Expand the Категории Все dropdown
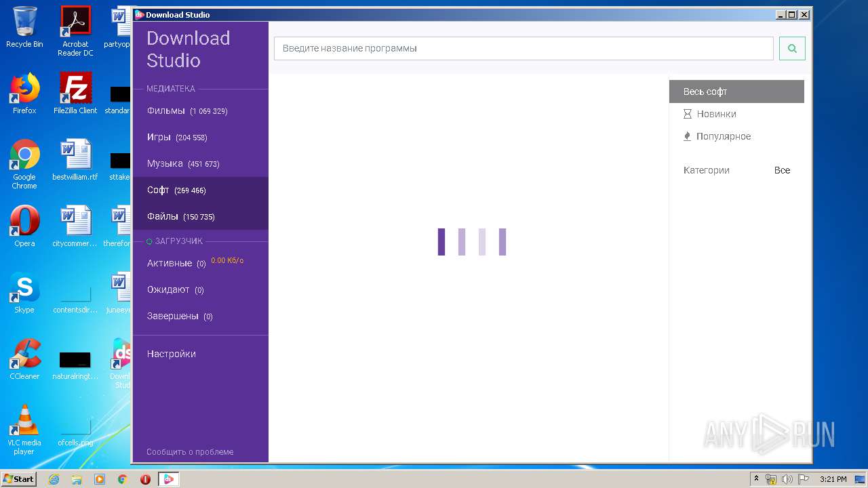This screenshot has width=868, height=488. point(782,170)
